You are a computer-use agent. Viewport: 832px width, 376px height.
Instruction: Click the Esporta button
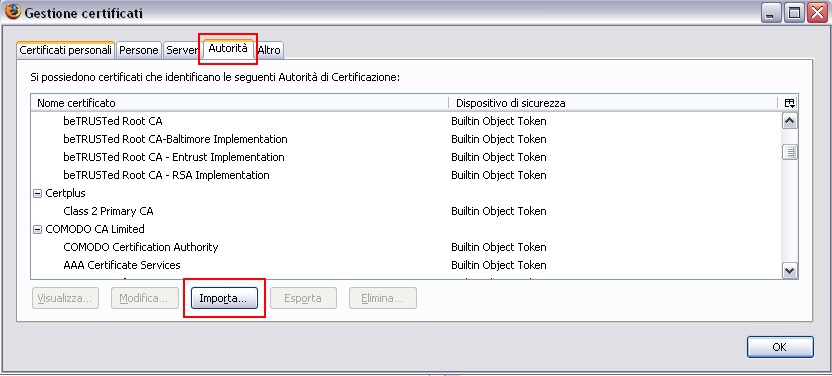point(303,298)
